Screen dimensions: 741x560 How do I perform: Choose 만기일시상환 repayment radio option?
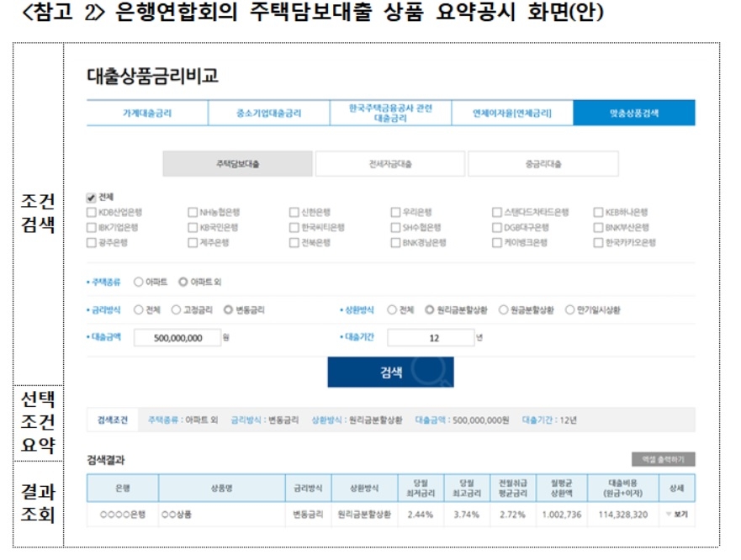click(x=569, y=310)
